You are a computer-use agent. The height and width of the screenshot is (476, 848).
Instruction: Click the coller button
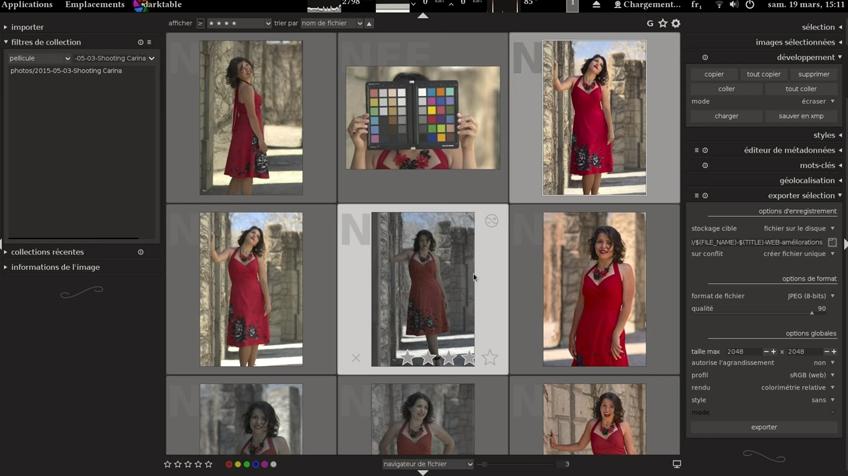(726, 89)
